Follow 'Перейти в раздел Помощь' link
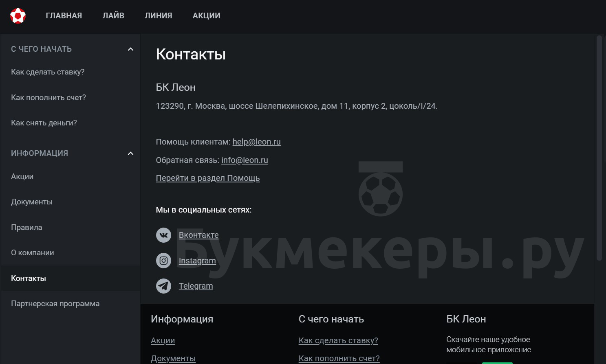The width and height of the screenshot is (606, 364). click(x=207, y=178)
